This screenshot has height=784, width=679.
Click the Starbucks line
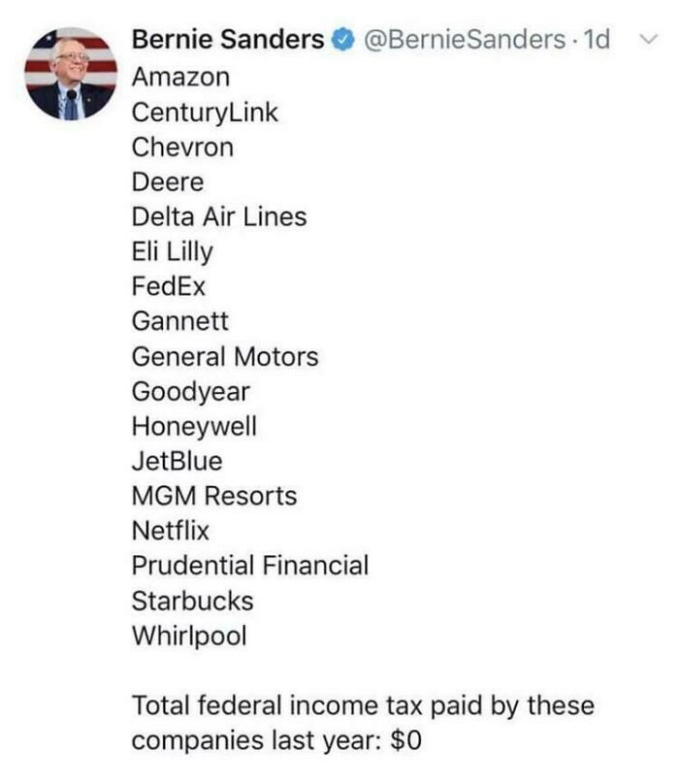point(192,601)
